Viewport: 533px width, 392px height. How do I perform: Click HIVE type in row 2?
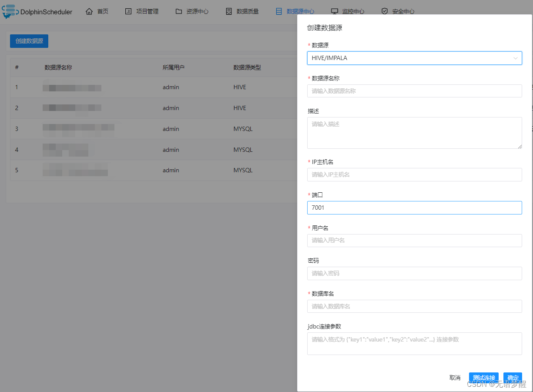tap(240, 108)
